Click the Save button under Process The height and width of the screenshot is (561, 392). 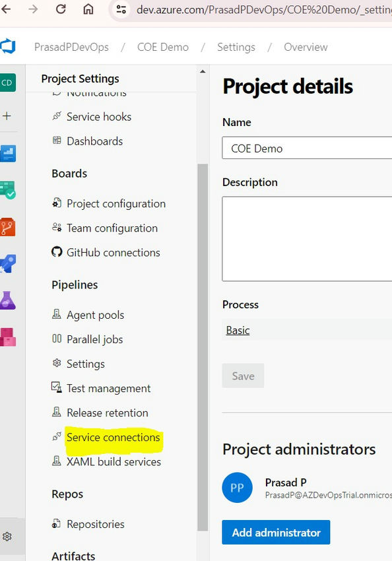click(x=244, y=376)
